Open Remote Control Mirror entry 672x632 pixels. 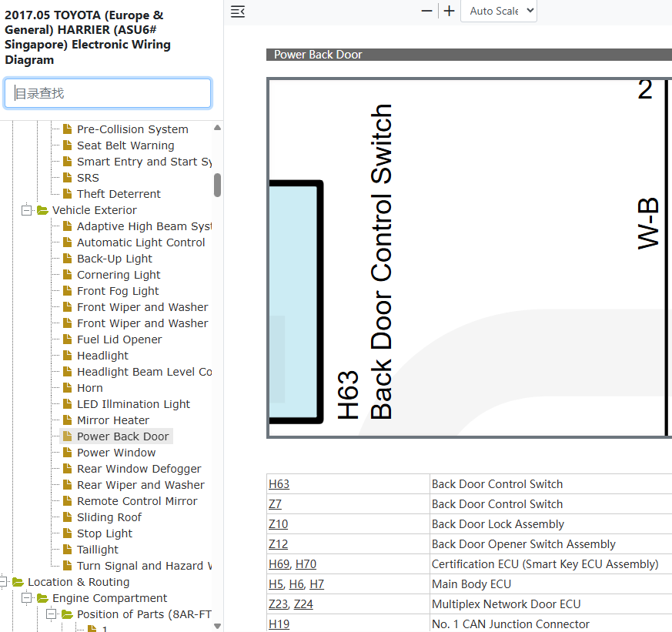pos(137,501)
